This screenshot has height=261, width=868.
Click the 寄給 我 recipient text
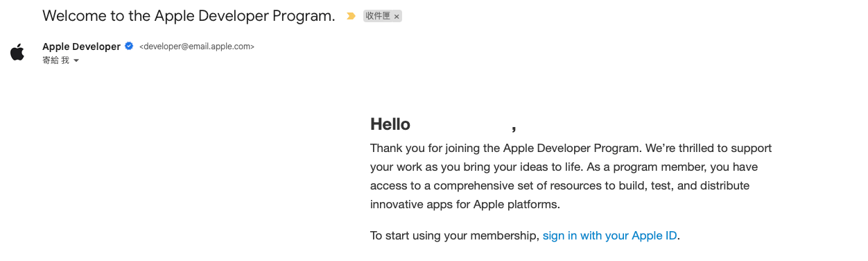(x=55, y=60)
